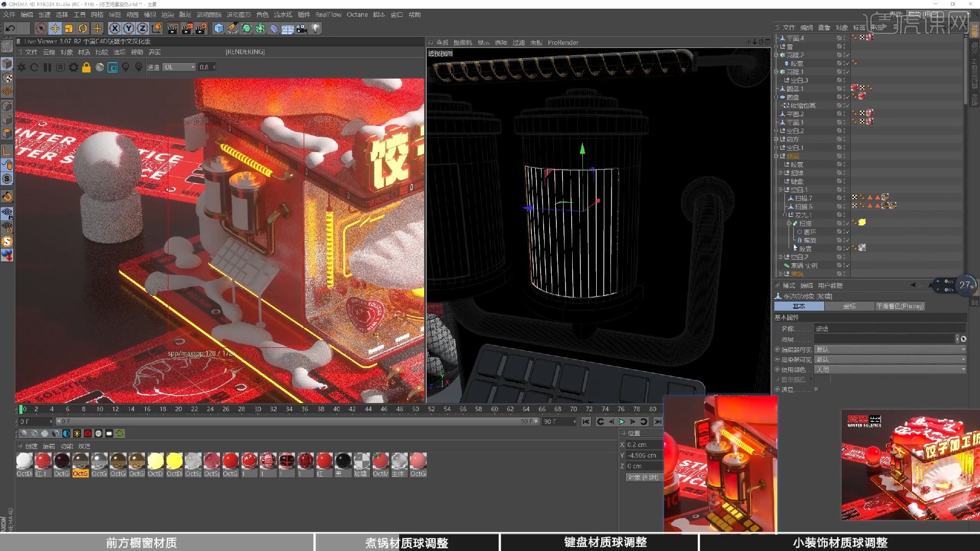
Task: Expand the 克隆.2 object tree
Action: click(x=776, y=55)
